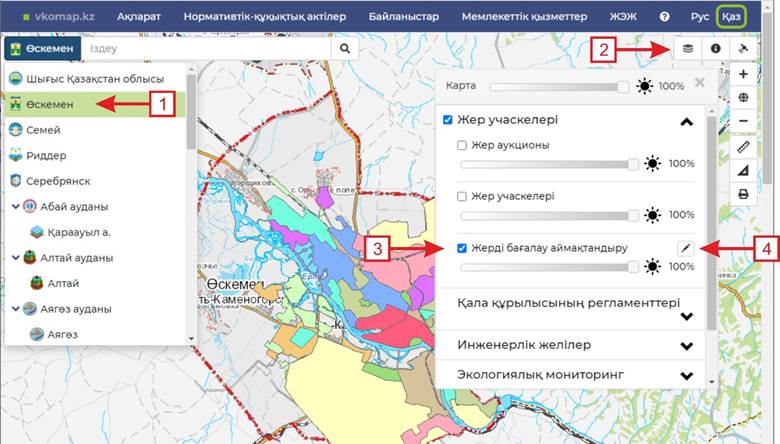Click the information icon in toolbar

715,48
